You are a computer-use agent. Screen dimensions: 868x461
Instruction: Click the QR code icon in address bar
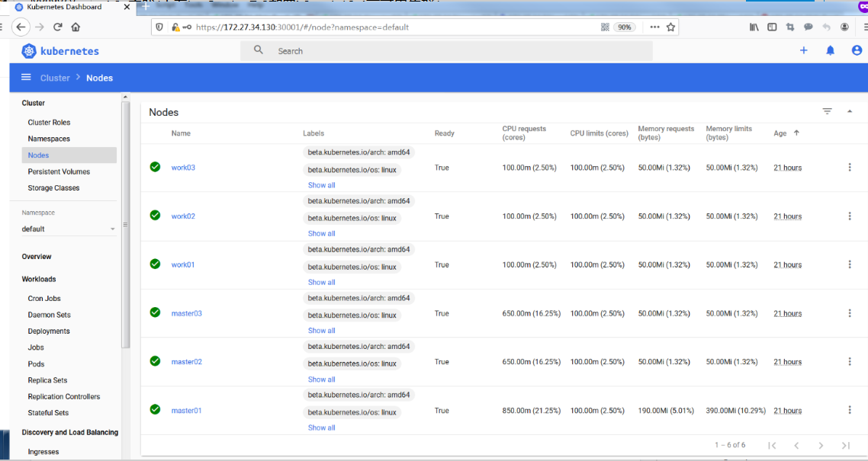point(605,27)
